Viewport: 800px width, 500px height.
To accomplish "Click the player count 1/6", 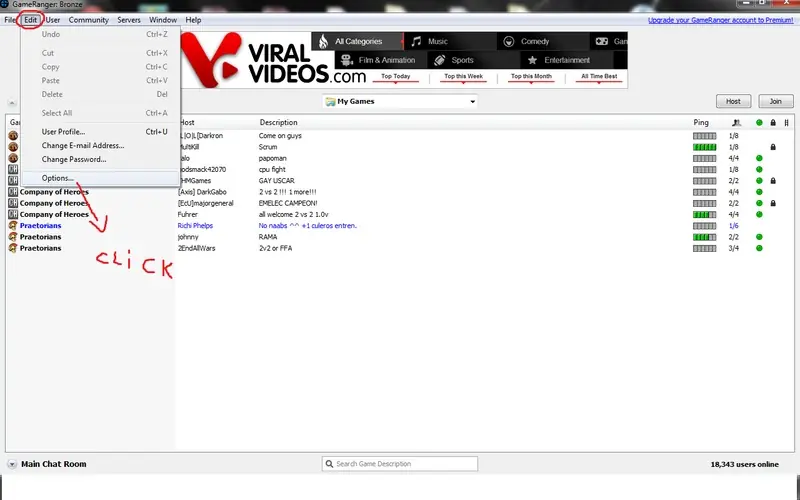I will point(734,226).
